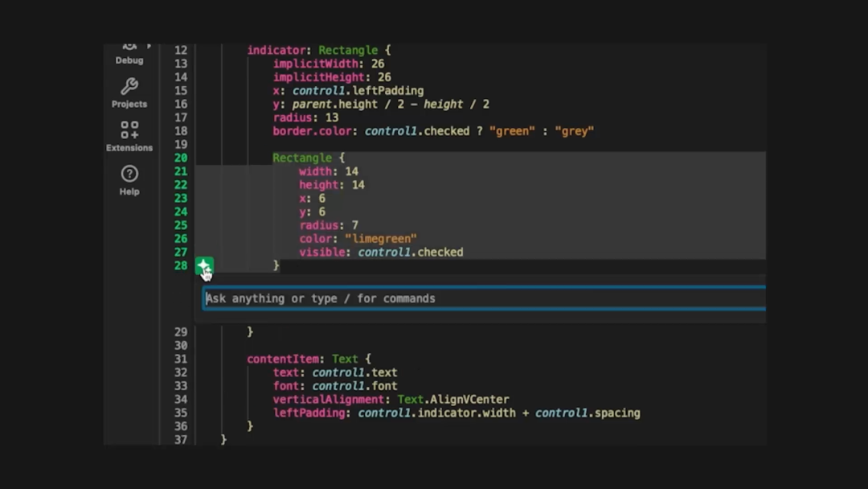Click 'contentItem' on line 31
This screenshot has width=868, height=489.
tap(283, 359)
